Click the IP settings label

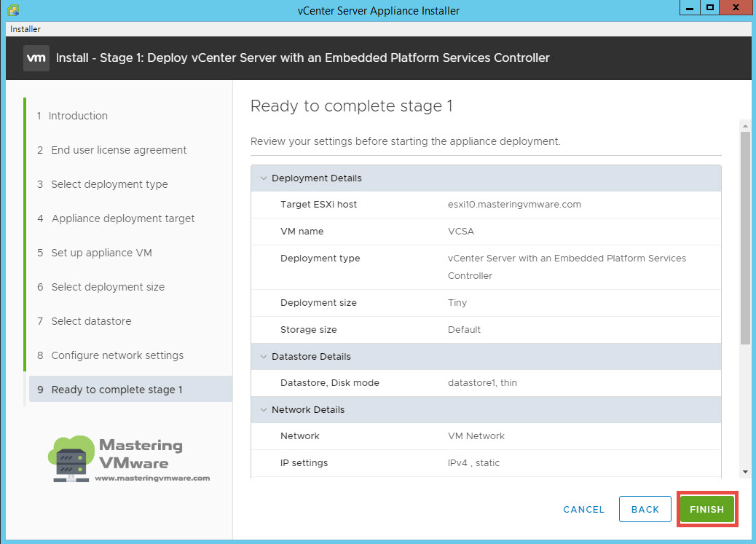point(304,463)
